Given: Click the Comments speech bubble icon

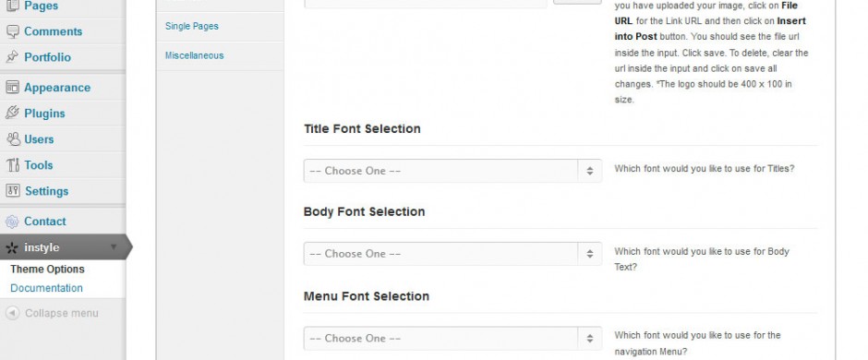Looking at the screenshot, I should (12, 31).
